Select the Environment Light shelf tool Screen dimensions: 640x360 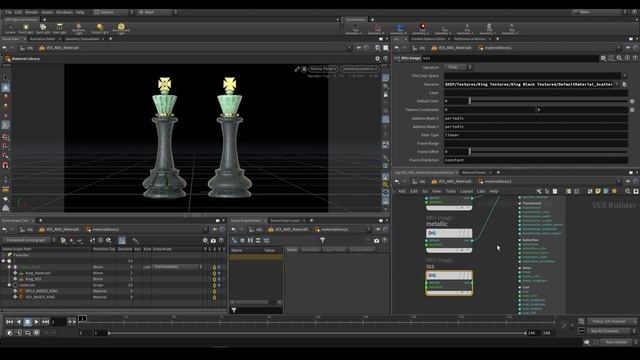tap(121, 28)
